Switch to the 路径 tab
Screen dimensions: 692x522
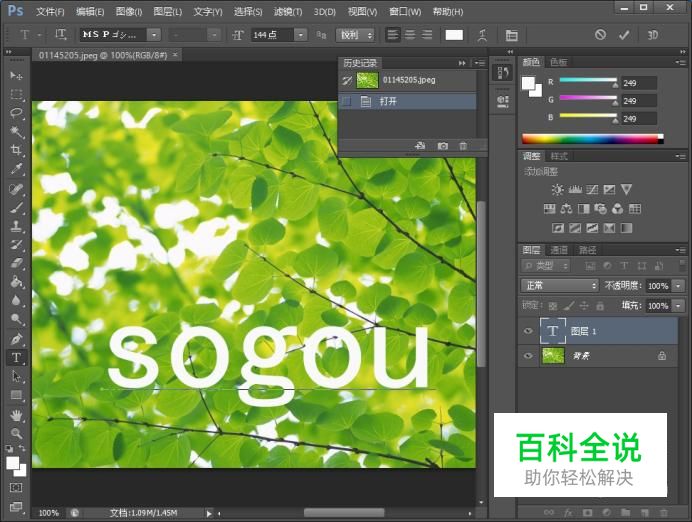[x=587, y=250]
